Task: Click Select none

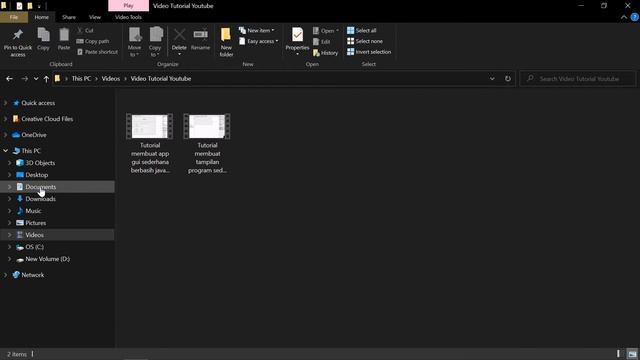Action: tap(365, 41)
